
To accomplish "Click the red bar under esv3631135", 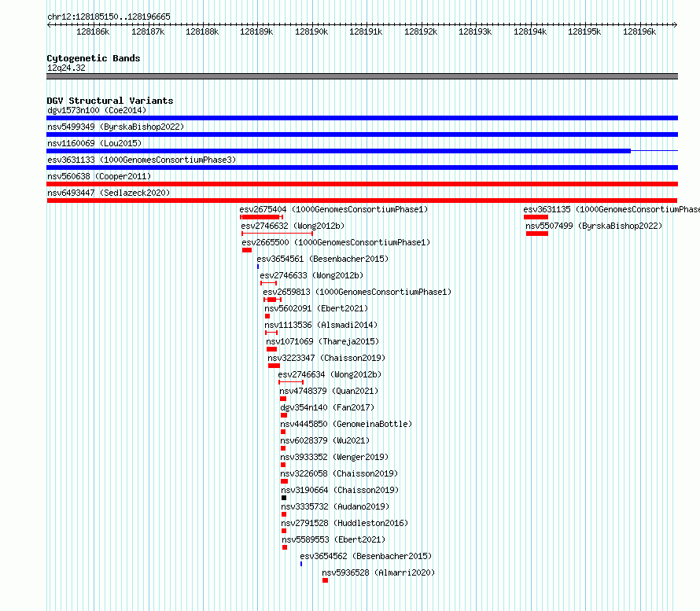I will [536, 217].
